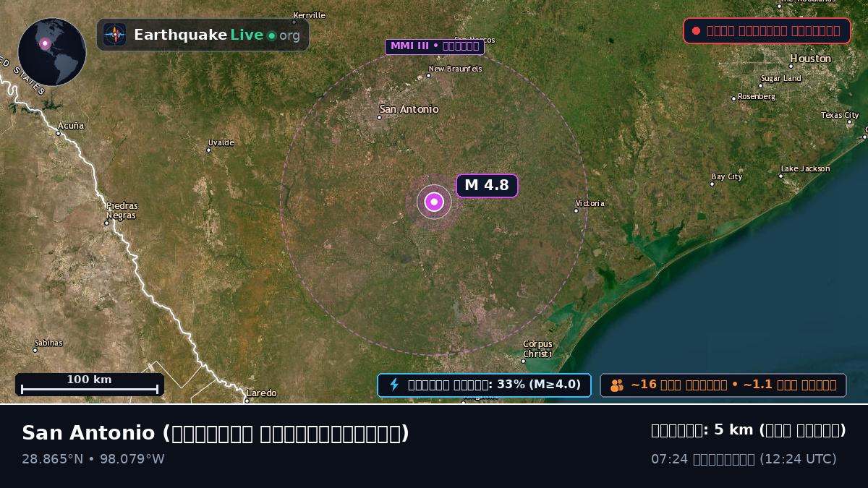Click the Bay City map label
The width and height of the screenshot is (868, 488).
[x=727, y=176]
